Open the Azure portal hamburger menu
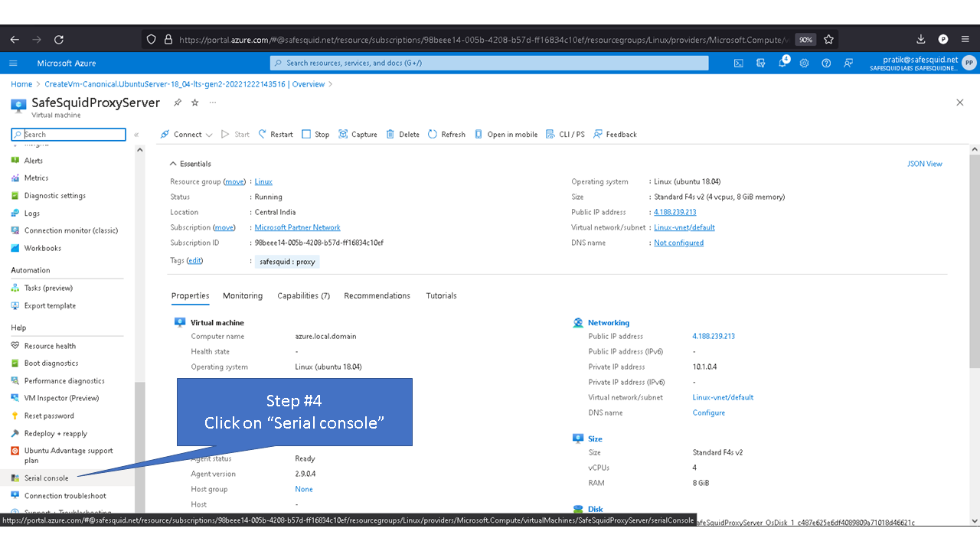 click(13, 64)
